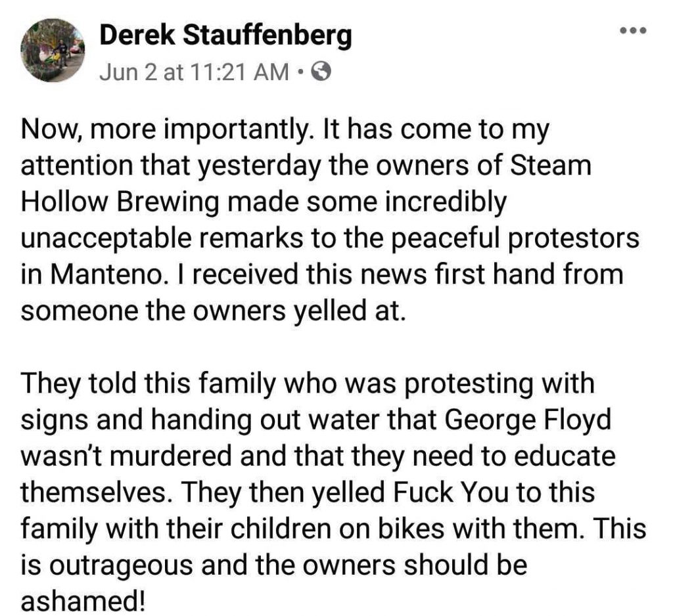
Task: Click 'someone the owners yelled at' line
Action: click(213, 311)
